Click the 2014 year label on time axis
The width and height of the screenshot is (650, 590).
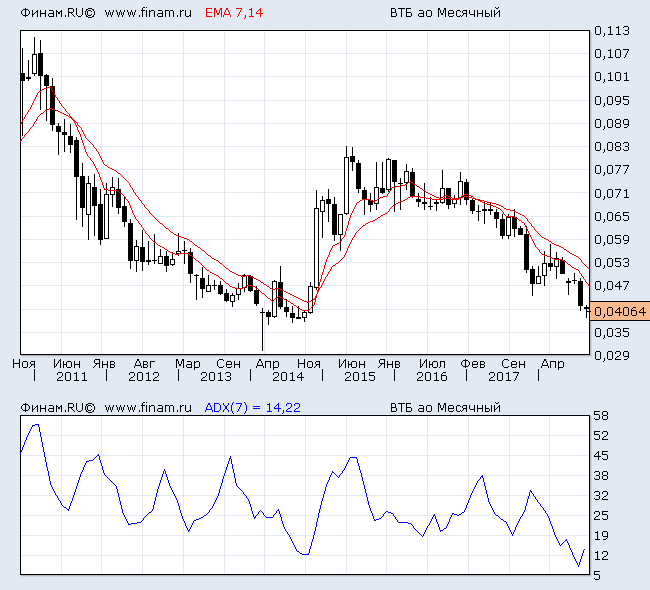(x=288, y=376)
